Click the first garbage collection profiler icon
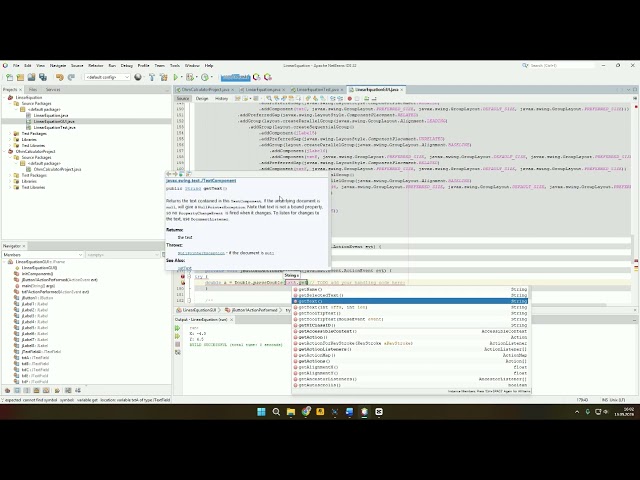 tap(257, 77)
